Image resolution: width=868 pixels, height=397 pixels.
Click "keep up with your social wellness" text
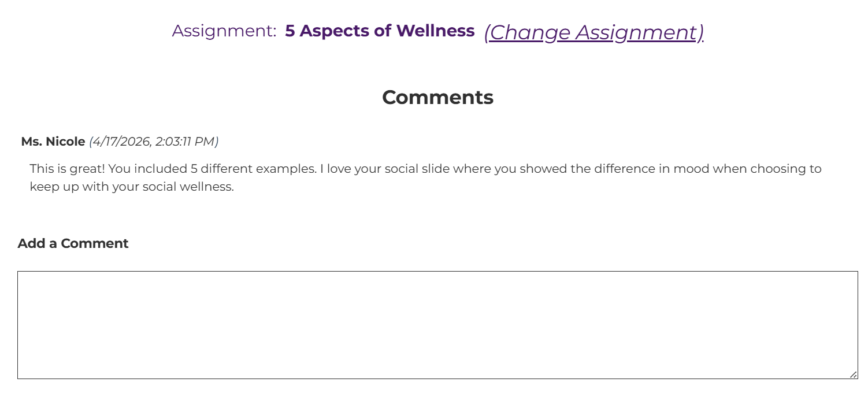tap(132, 187)
